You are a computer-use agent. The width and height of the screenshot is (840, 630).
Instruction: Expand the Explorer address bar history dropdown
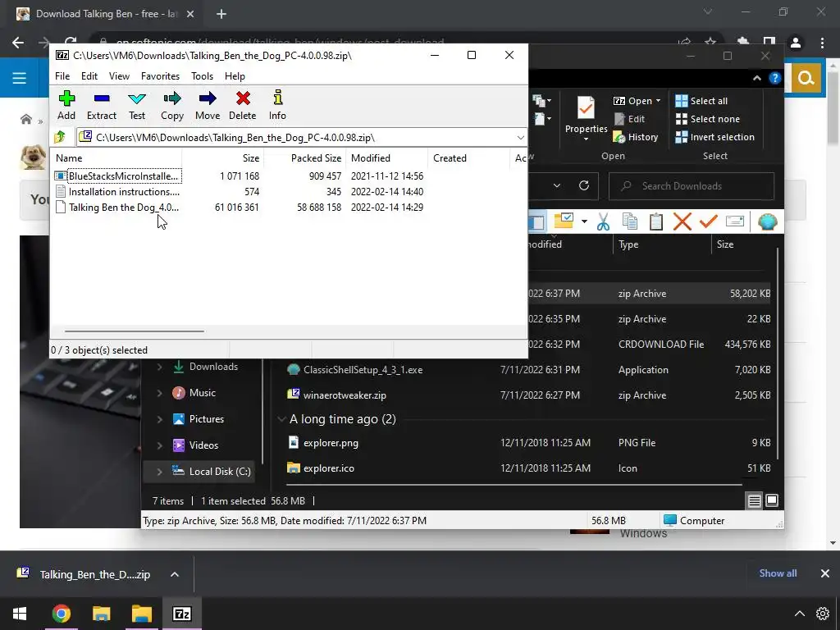tap(557, 185)
